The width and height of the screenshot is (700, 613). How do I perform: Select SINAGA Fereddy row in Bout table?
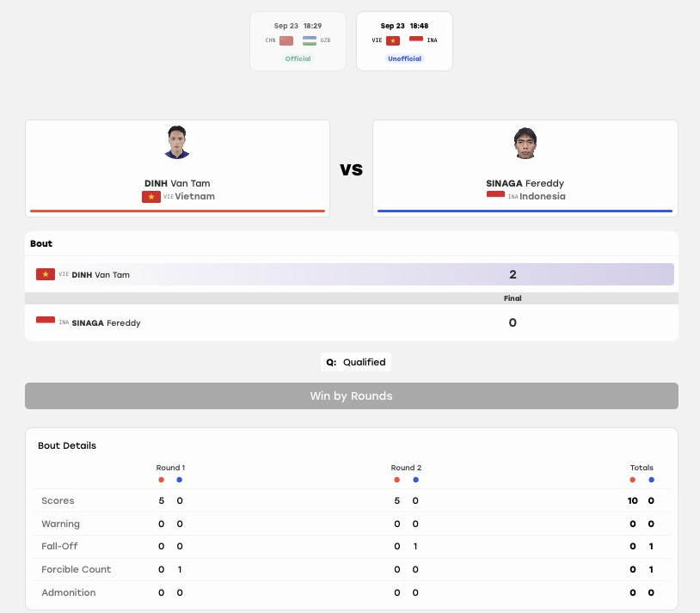pyautogui.click(x=352, y=322)
